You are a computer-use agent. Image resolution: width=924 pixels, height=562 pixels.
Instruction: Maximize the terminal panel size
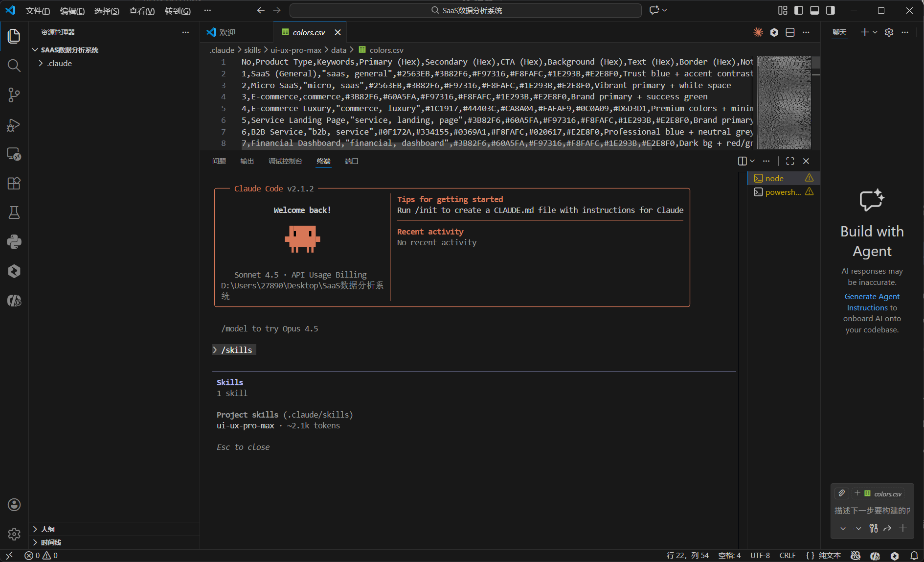click(x=790, y=161)
